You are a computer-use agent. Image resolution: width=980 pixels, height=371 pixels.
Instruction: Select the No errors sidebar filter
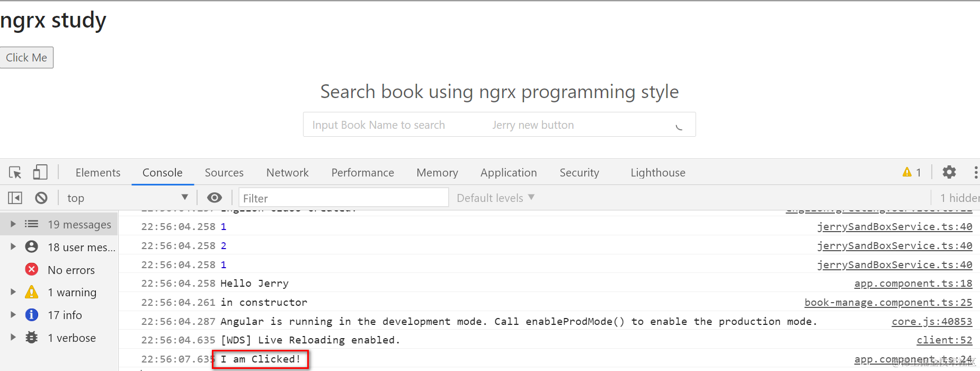click(x=71, y=270)
